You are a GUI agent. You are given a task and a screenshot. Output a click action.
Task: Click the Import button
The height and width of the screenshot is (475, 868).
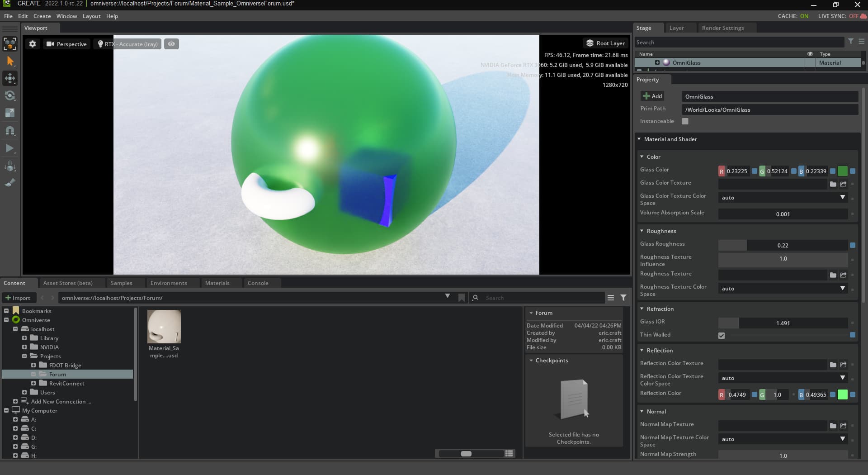tap(18, 298)
